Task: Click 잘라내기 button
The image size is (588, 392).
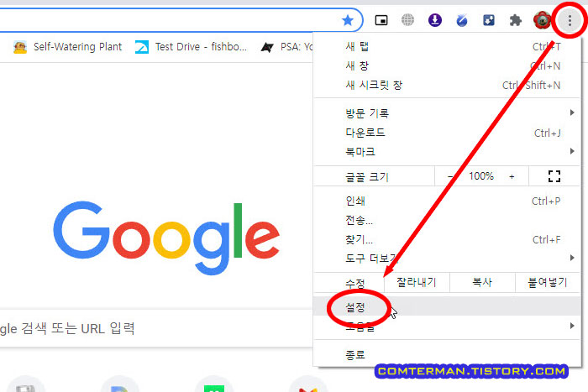Action: (417, 282)
